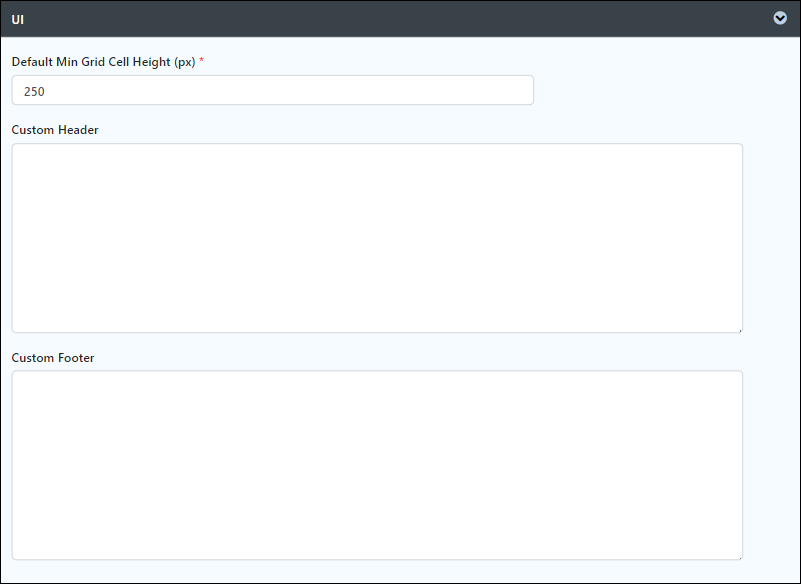Click inside the Custom Footer text area
Image resolution: width=801 pixels, height=584 pixels.
click(377, 465)
